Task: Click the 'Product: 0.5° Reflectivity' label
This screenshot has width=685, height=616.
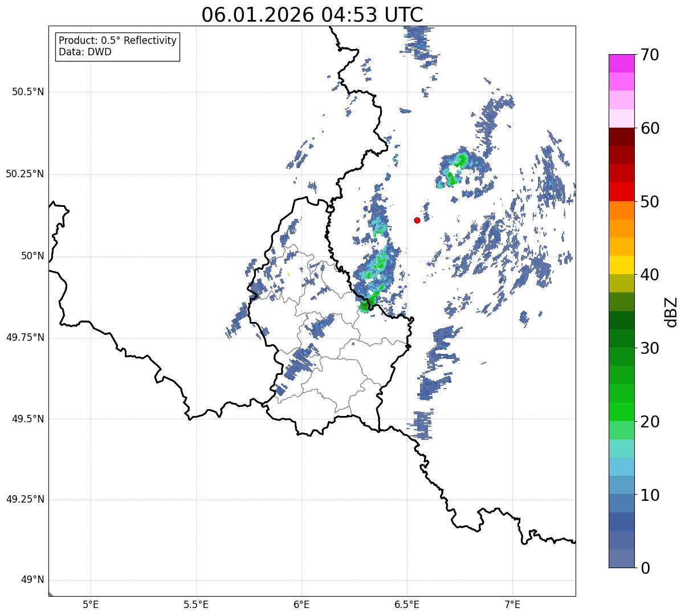Action: [117, 40]
